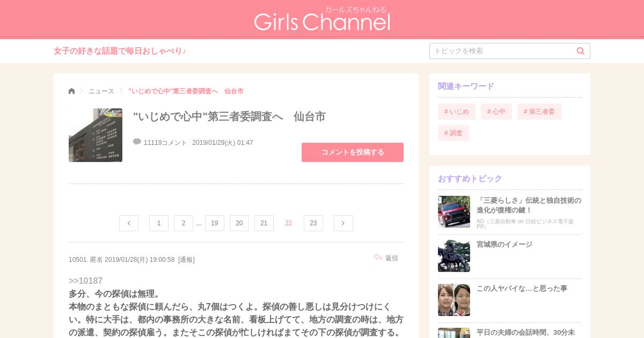The image size is (644, 338).
Task: Open page 1 of comments
Action: click(x=159, y=223)
